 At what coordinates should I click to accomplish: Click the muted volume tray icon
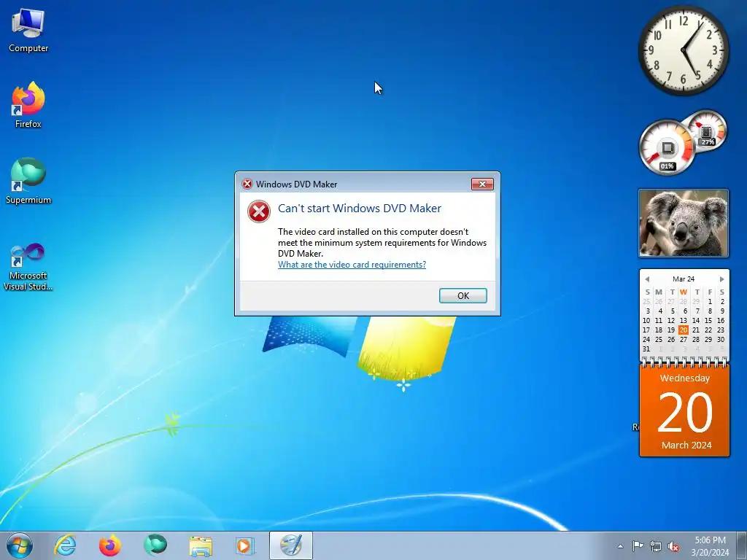click(x=673, y=546)
